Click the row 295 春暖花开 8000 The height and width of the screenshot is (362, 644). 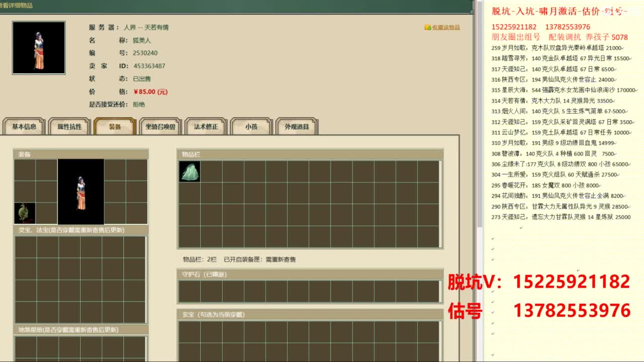point(546,186)
